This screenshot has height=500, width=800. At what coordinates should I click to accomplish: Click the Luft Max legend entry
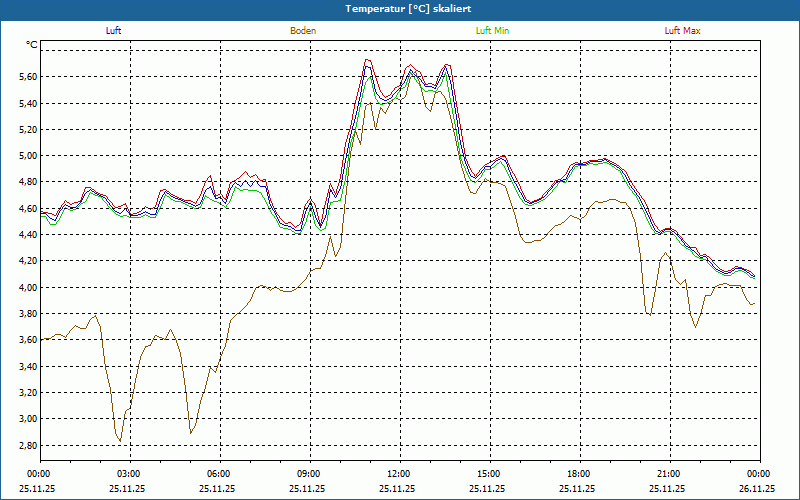[682, 31]
